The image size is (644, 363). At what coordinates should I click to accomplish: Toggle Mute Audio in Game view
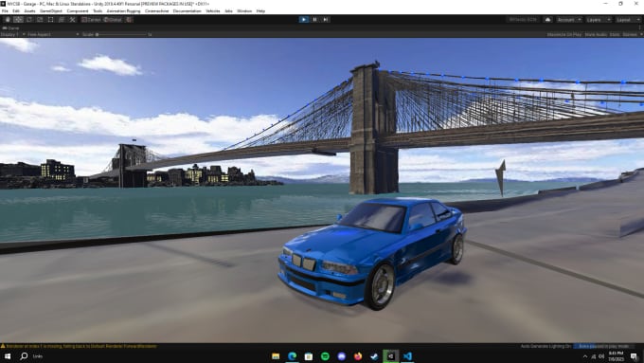pyautogui.click(x=596, y=34)
